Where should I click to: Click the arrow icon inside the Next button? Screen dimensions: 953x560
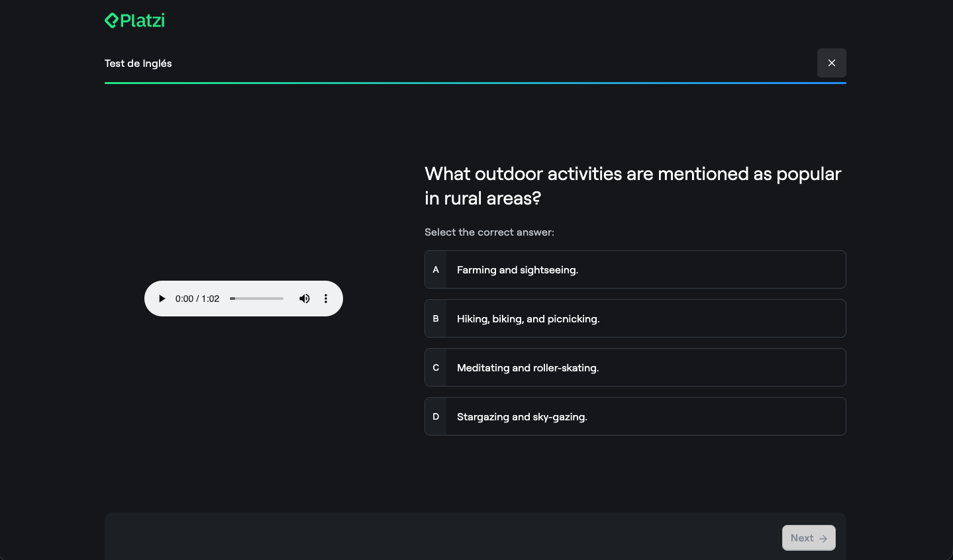click(x=823, y=538)
